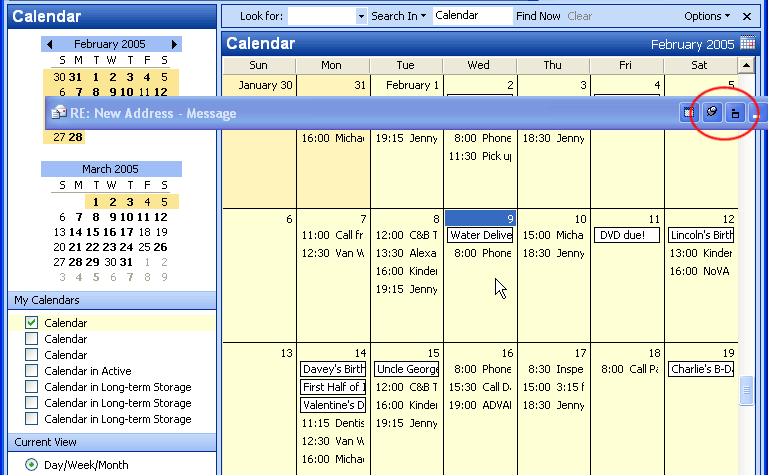Go to next month with right arrow in date navigator
The width and height of the screenshot is (768, 475).
pos(174,44)
